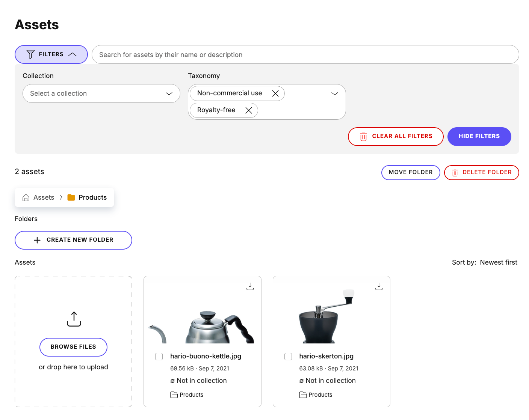This screenshot has width=529, height=420.
Task: Select the hario-buono-kettle.jpg checkbox
Action: (x=159, y=356)
